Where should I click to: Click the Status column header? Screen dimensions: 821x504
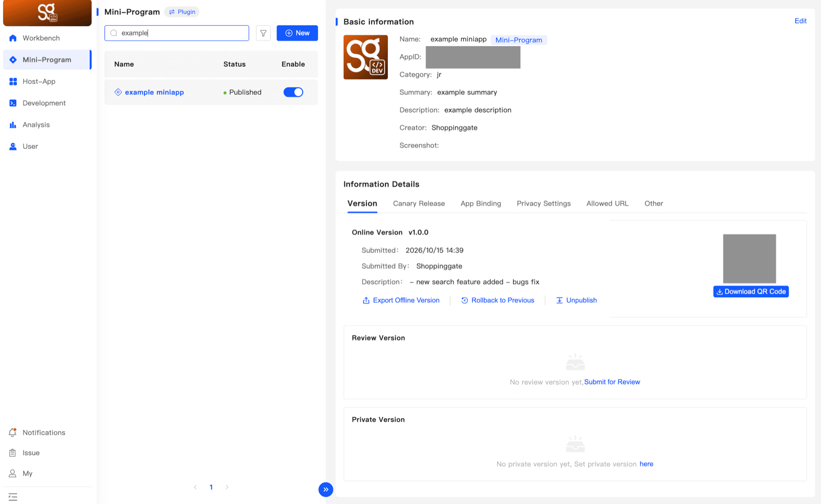point(234,64)
